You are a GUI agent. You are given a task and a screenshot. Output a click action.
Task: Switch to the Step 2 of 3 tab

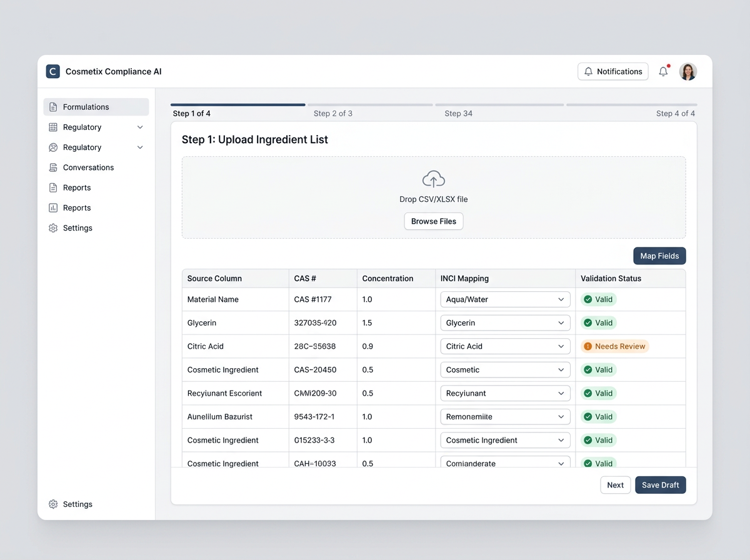[333, 113]
